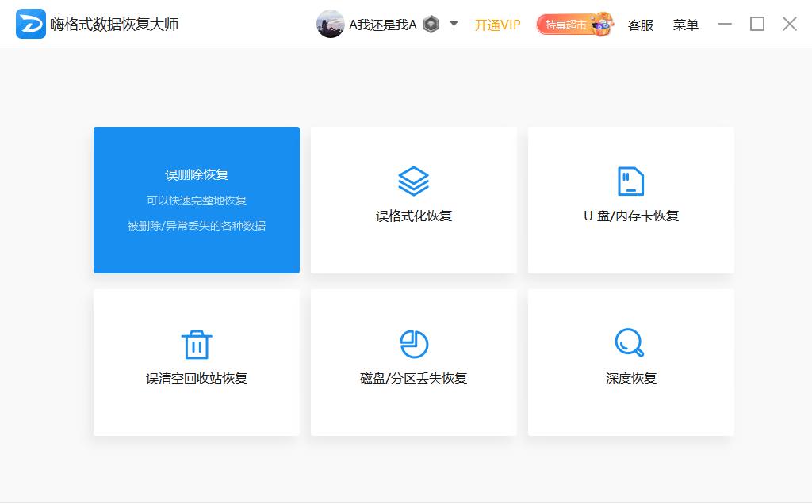Screen dimensions: 812x504
Task: Click the gift icon next to 特惠超市
Action: tap(602, 24)
